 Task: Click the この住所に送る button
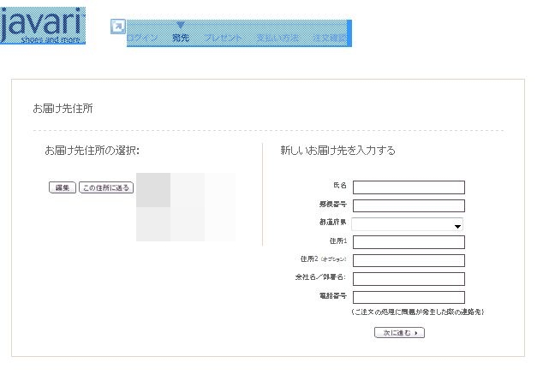(106, 187)
